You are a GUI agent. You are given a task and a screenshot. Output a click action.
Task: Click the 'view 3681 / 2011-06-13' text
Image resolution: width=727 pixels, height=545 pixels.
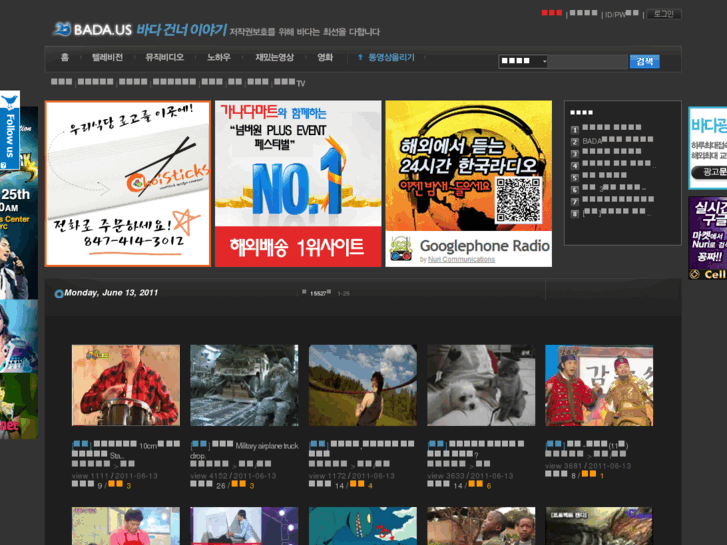point(588,466)
